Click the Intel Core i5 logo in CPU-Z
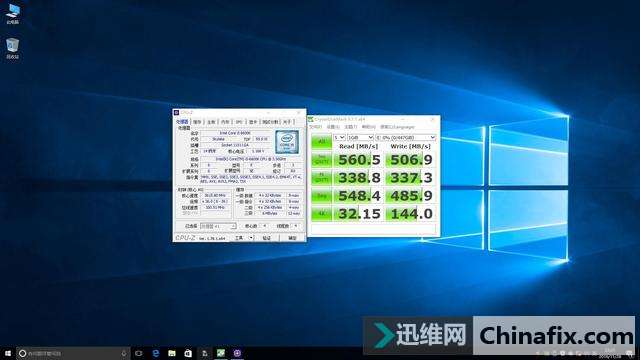 coord(287,142)
